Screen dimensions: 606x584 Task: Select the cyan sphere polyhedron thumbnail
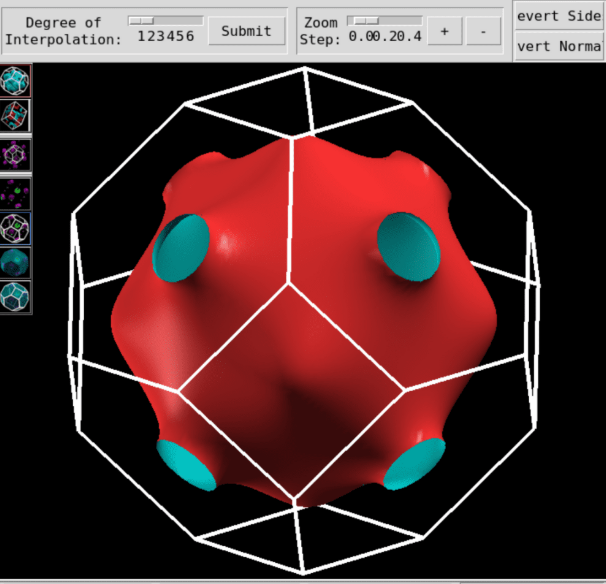click(x=15, y=80)
